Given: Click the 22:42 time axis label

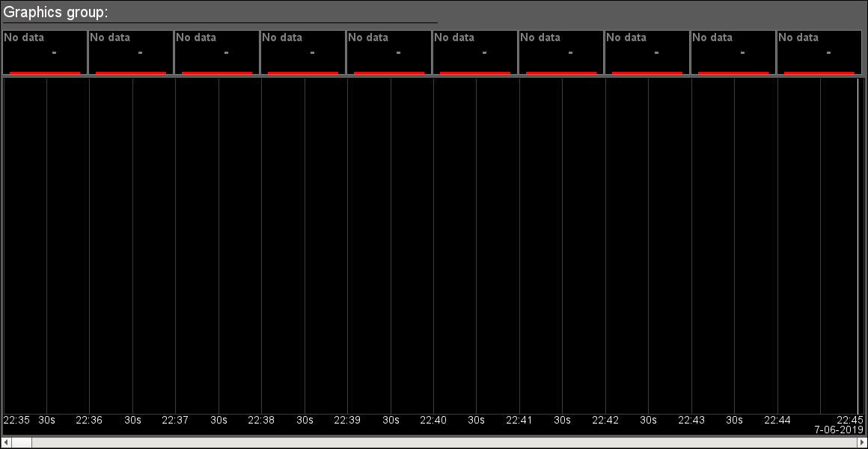Looking at the screenshot, I should tap(605, 421).
